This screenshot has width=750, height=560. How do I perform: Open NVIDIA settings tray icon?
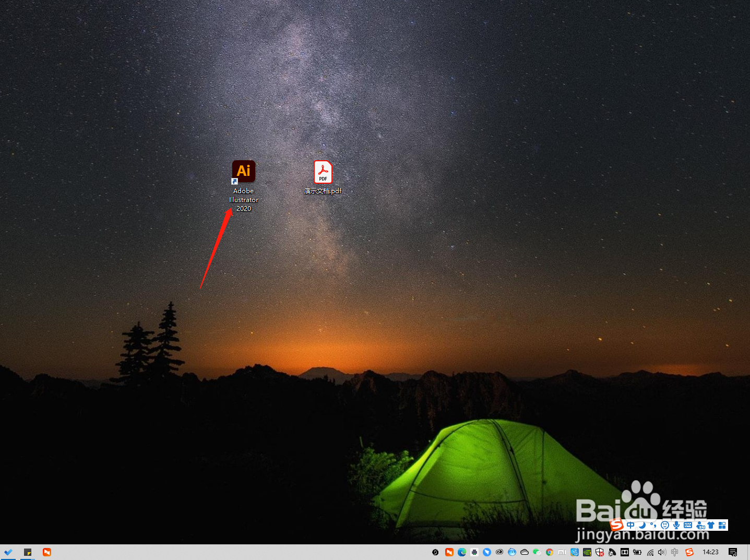click(587, 552)
